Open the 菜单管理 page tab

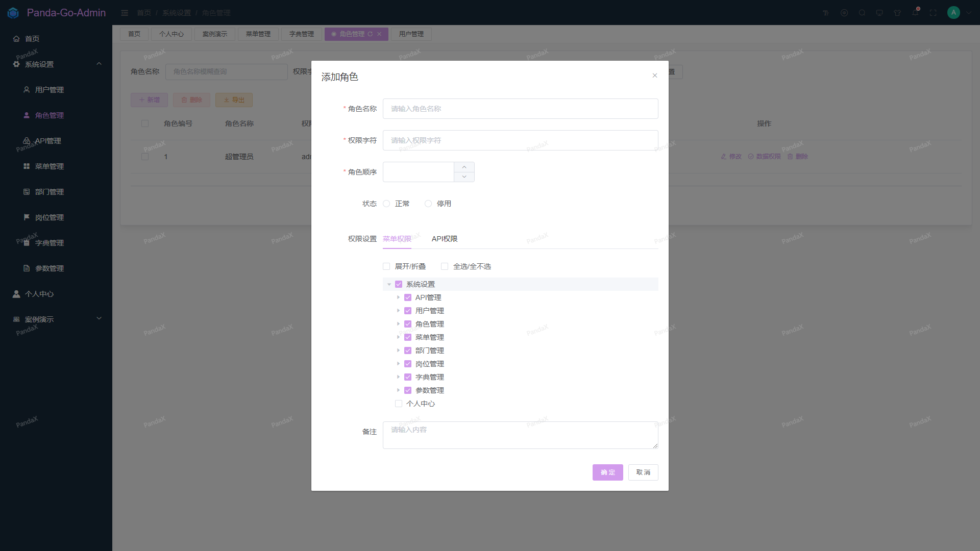pos(258,34)
